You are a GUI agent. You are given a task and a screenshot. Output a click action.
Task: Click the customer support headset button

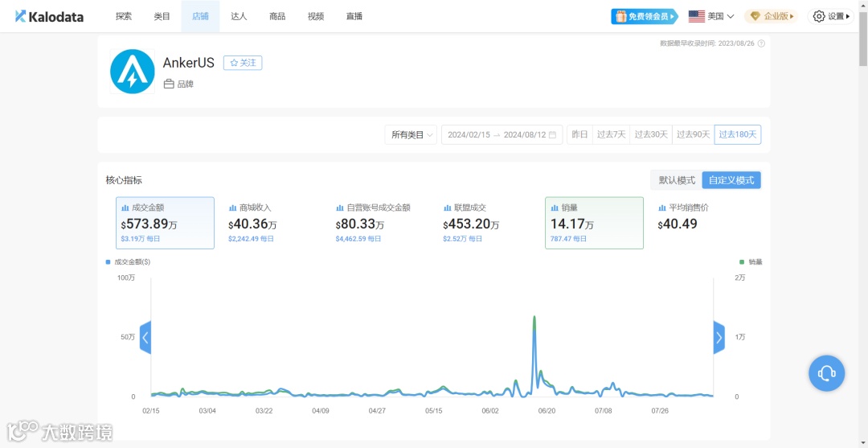point(826,373)
